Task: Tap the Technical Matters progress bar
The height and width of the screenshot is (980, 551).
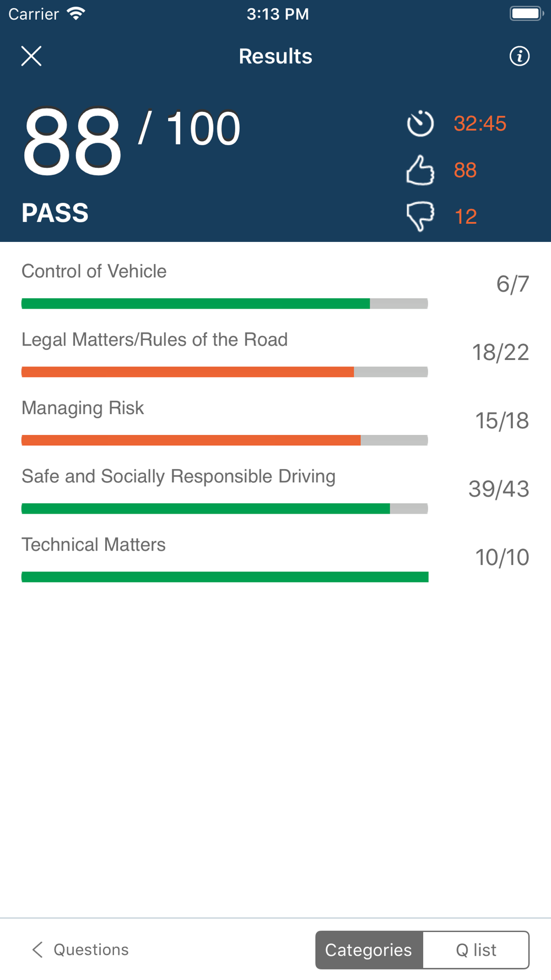Action: pyautogui.click(x=225, y=577)
